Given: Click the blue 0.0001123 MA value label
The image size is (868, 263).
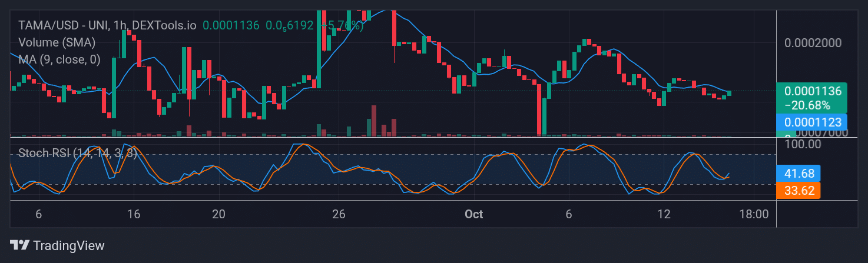Looking at the screenshot, I should click(811, 122).
